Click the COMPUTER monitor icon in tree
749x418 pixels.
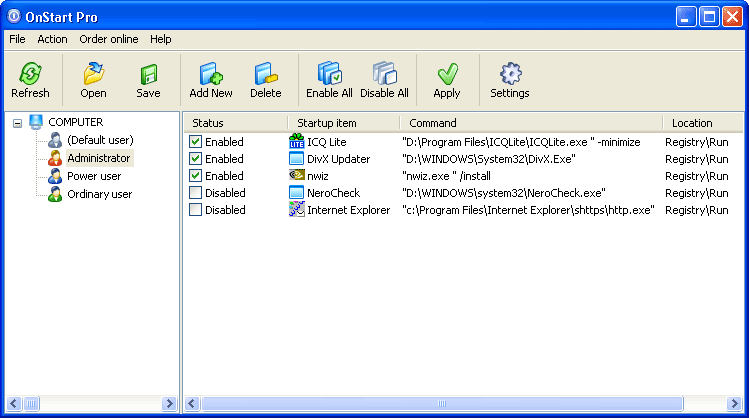coord(36,122)
